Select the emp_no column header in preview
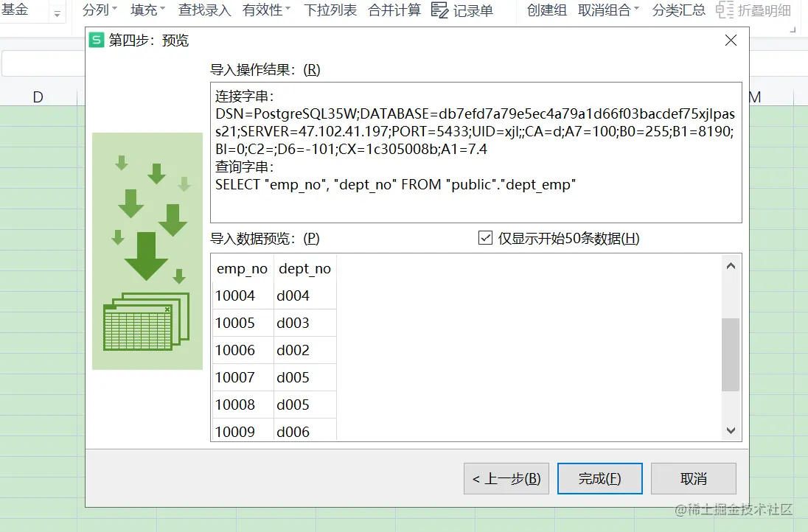The width and height of the screenshot is (808, 532). (243, 269)
